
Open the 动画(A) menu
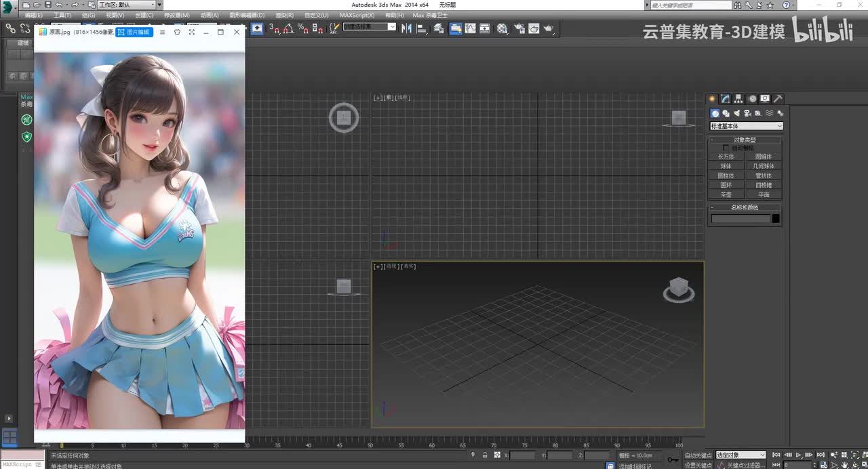210,15
